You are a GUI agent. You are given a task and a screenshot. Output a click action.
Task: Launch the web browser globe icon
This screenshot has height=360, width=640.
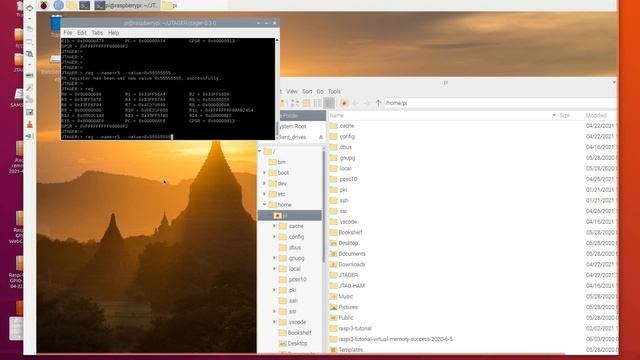tap(58, 5)
